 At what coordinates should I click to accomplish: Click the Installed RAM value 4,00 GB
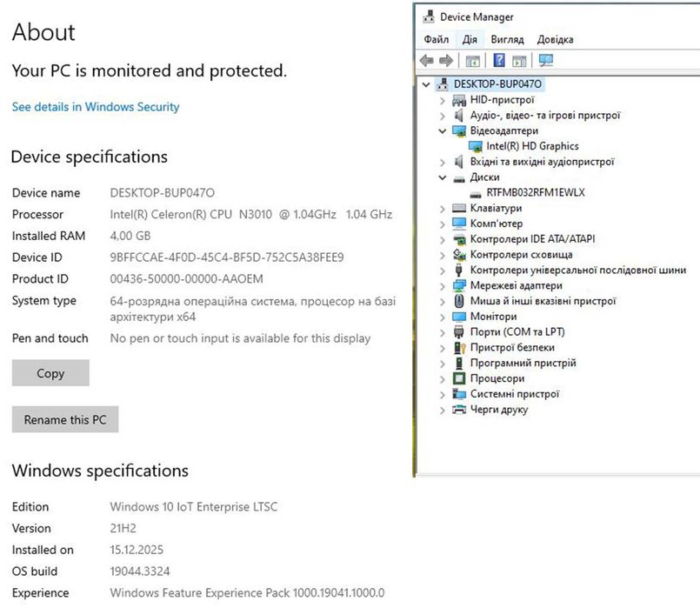tap(130, 236)
